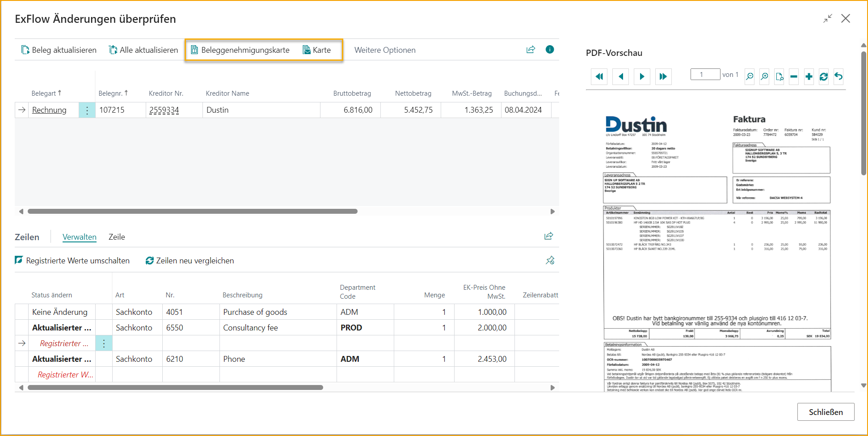This screenshot has height=436, width=868.
Task: Open the info icon in top toolbar
Action: [x=550, y=50]
